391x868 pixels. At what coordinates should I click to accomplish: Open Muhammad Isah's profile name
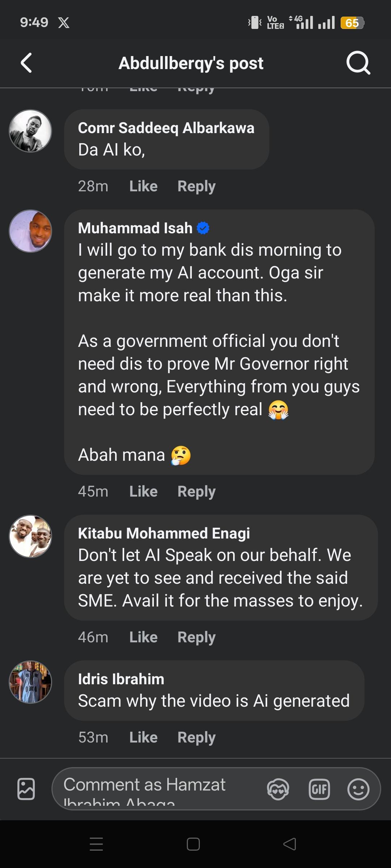135,228
